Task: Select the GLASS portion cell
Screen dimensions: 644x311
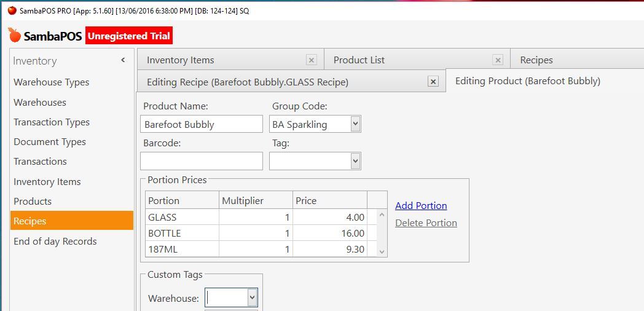Action: 182,217
